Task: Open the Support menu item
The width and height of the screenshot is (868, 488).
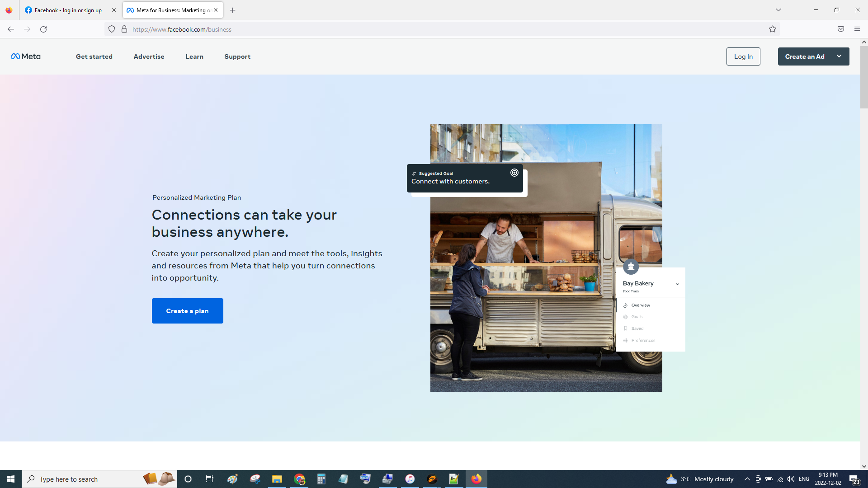Action: [x=237, y=56]
